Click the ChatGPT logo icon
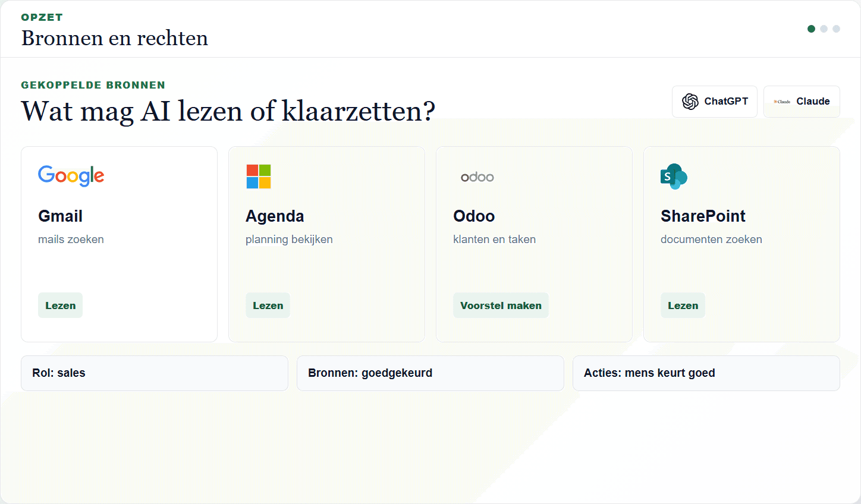This screenshot has height=504, width=861. 690,102
